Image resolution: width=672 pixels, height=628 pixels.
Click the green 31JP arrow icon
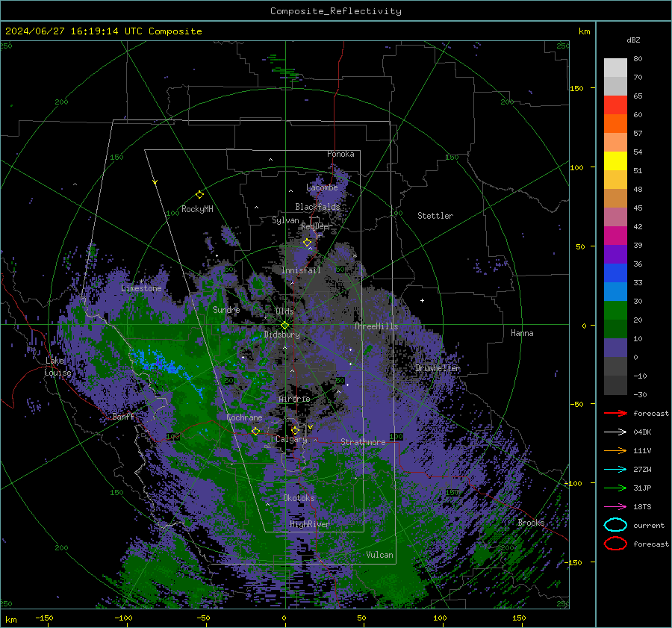click(x=615, y=488)
